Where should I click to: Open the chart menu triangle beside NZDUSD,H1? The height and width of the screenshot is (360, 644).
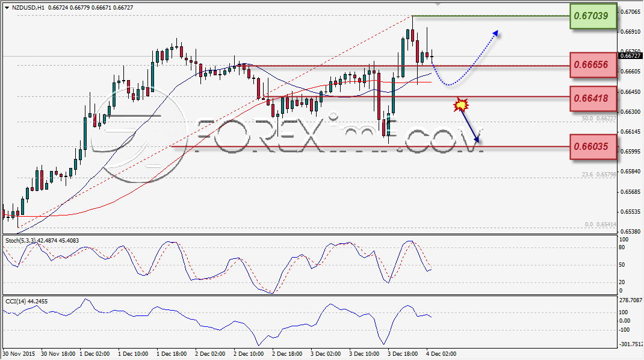(7, 8)
